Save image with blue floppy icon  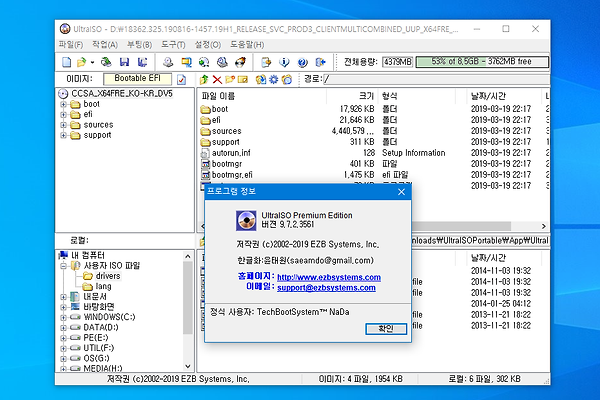tap(124, 62)
